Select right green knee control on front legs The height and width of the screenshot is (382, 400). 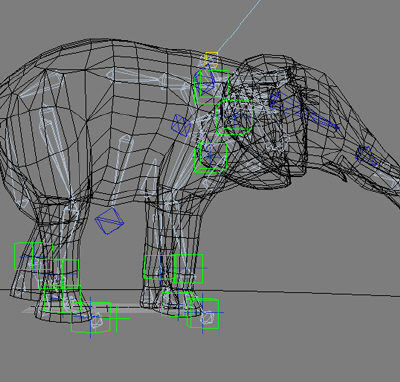[x=188, y=269]
